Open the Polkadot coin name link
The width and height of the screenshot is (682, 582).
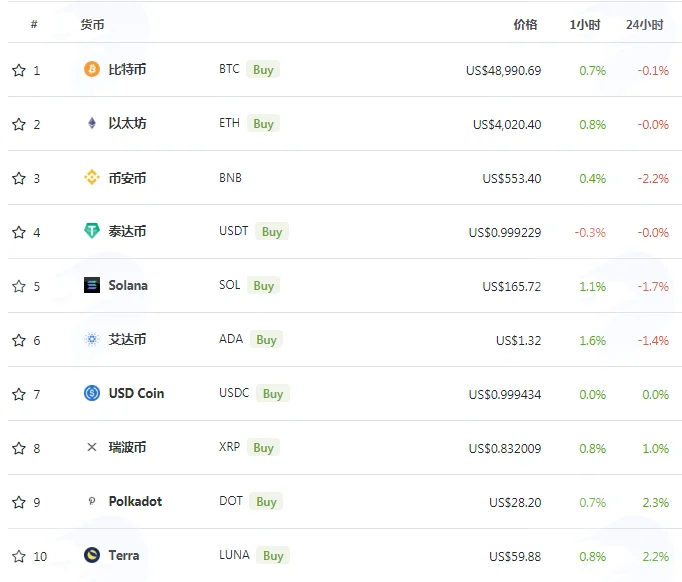pyautogui.click(x=135, y=502)
